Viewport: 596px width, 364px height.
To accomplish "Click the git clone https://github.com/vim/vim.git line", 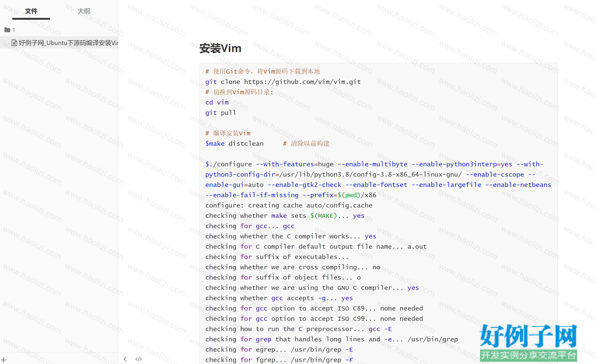I will (283, 82).
